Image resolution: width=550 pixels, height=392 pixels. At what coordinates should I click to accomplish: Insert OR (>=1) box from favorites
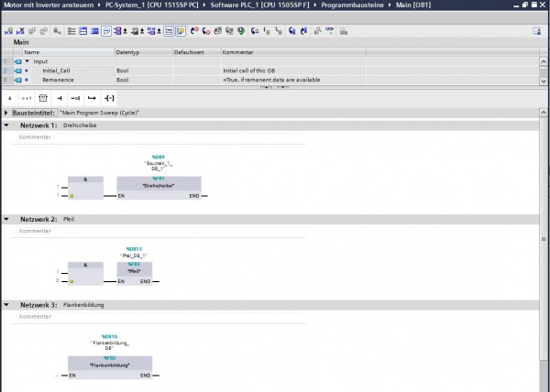click(x=27, y=96)
